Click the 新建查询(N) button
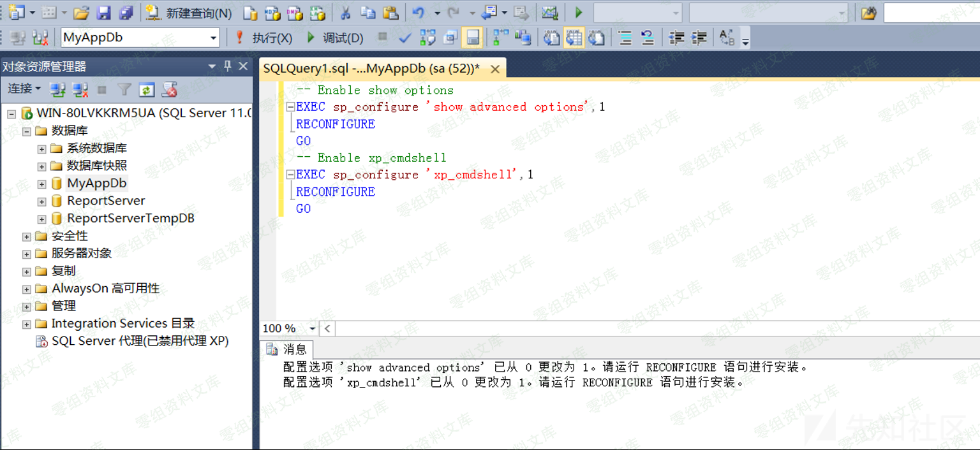Image resolution: width=980 pixels, height=450 pixels. (x=189, y=13)
